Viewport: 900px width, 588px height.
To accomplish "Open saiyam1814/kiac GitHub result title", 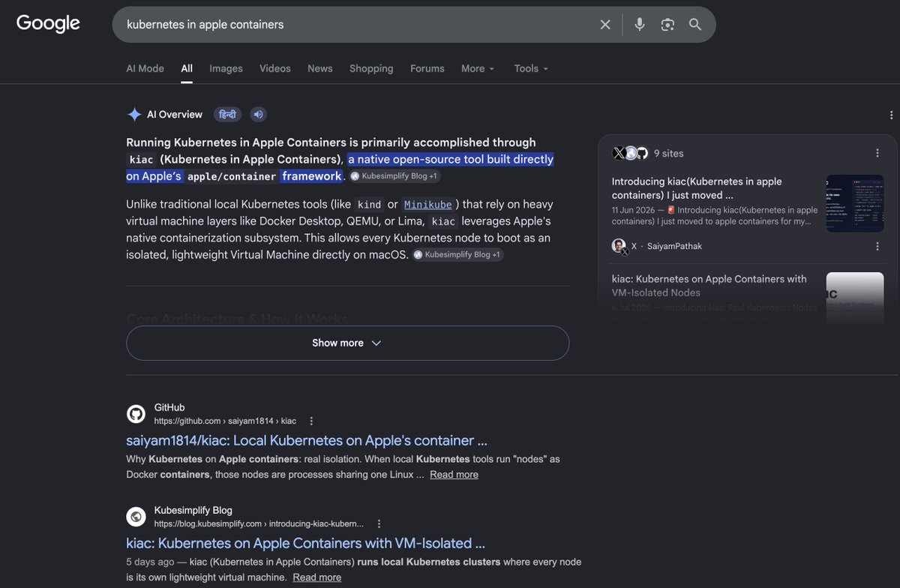I will click(307, 440).
